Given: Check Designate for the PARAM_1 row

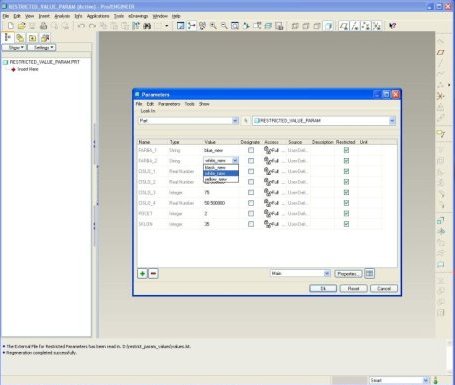Looking at the screenshot, I should (251, 150).
